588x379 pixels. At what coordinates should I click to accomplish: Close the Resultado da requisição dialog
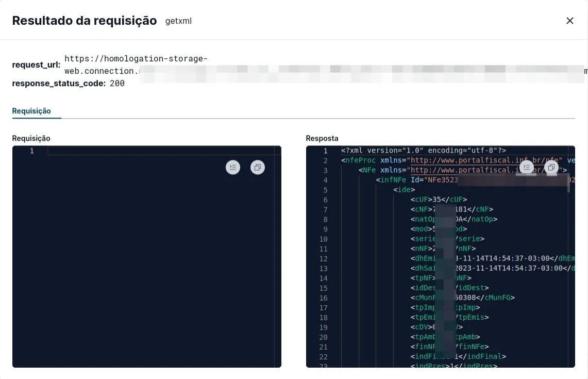[x=569, y=21]
